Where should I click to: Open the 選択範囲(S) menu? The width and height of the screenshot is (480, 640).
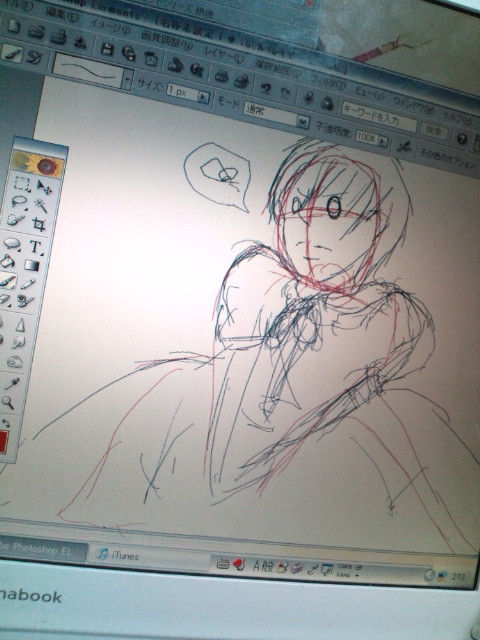[278, 69]
